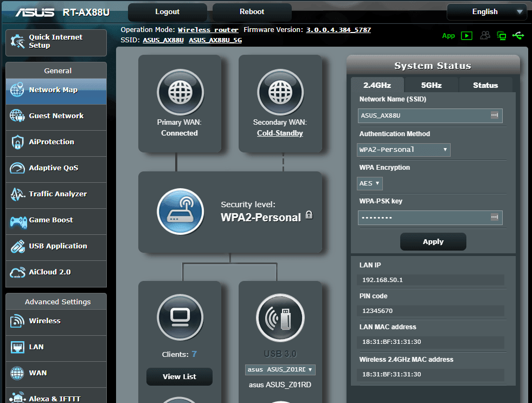The image size is (532, 403).
Task: Open the English language selector
Action: click(x=486, y=11)
